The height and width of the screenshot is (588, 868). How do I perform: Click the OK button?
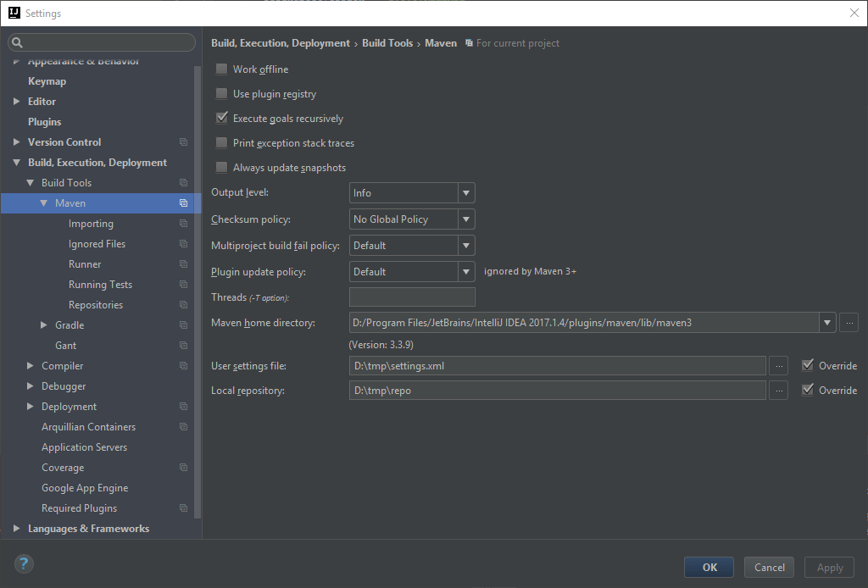tap(709, 567)
